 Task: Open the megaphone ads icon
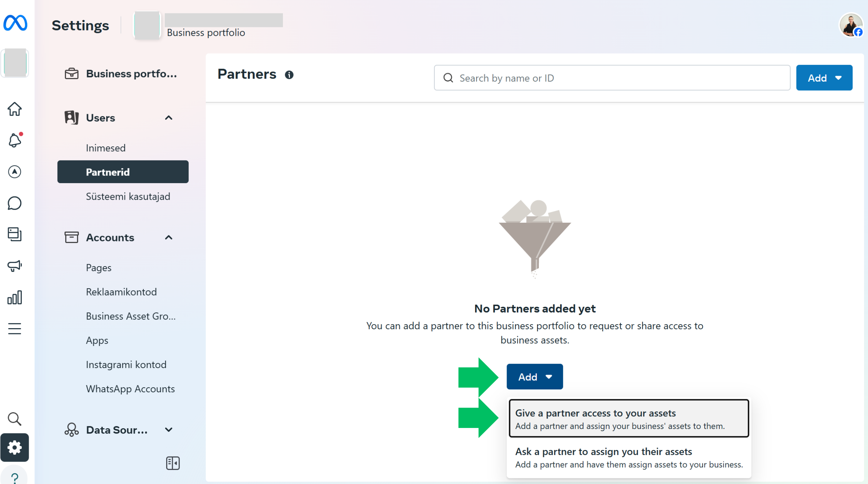click(x=14, y=266)
